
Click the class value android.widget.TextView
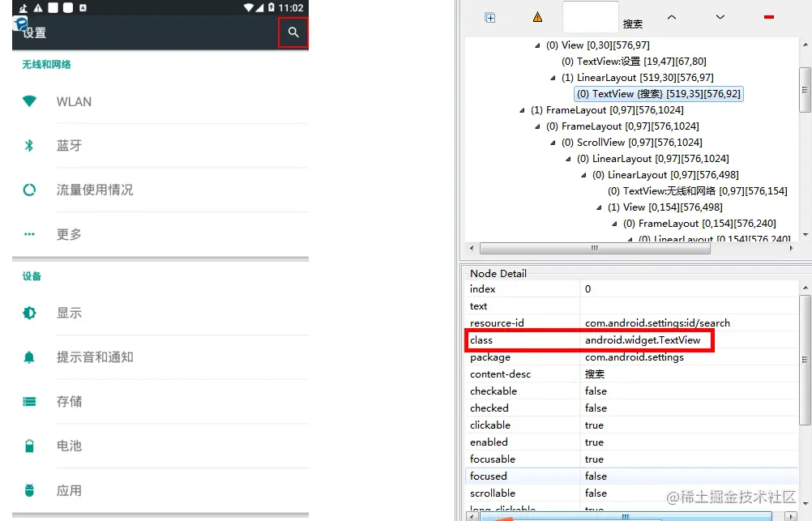642,340
